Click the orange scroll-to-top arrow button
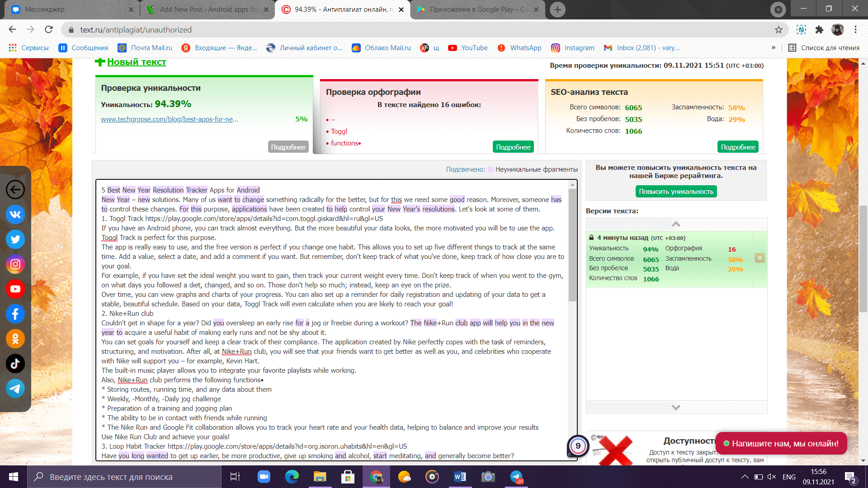This screenshot has height=488, width=868. tap(17, 76)
